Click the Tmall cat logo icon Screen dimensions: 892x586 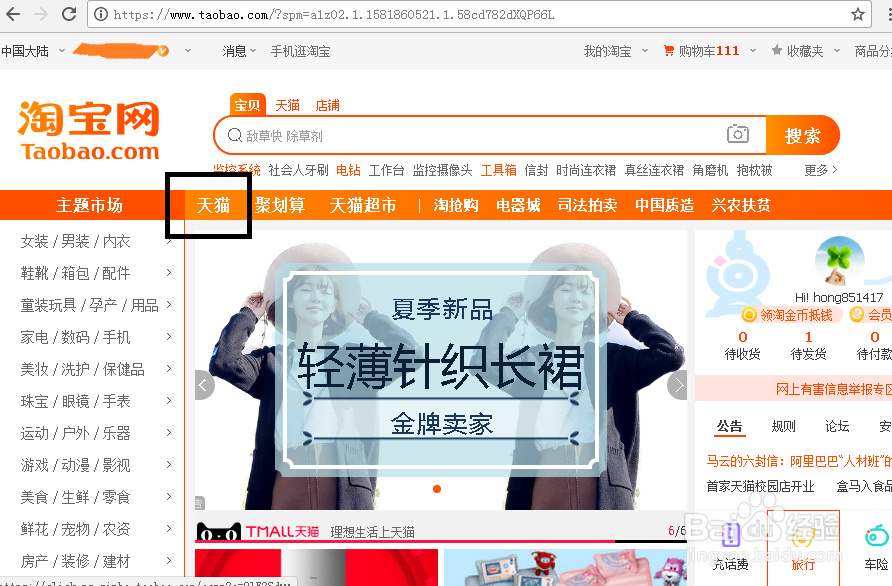pyautogui.click(x=218, y=532)
